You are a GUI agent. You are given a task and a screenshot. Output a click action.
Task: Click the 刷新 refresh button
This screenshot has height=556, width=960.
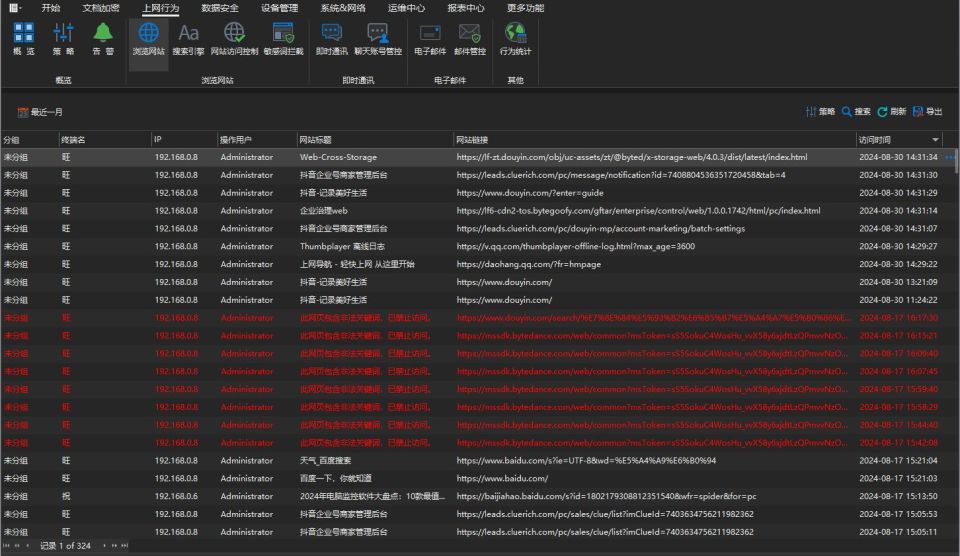[891, 111]
